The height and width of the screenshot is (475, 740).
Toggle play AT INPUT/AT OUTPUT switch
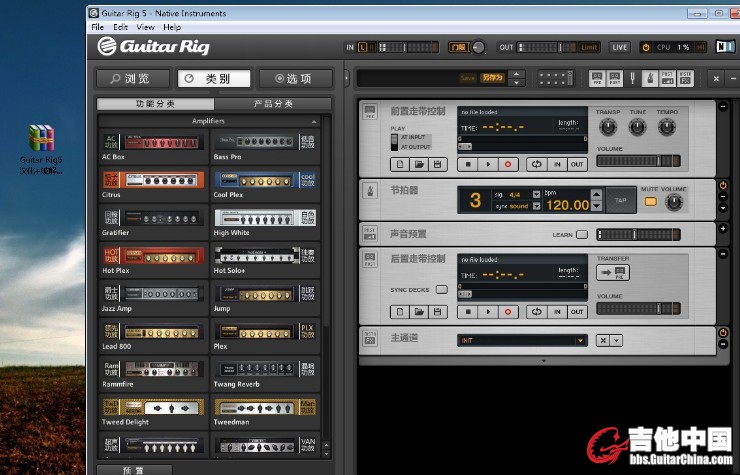[394, 142]
